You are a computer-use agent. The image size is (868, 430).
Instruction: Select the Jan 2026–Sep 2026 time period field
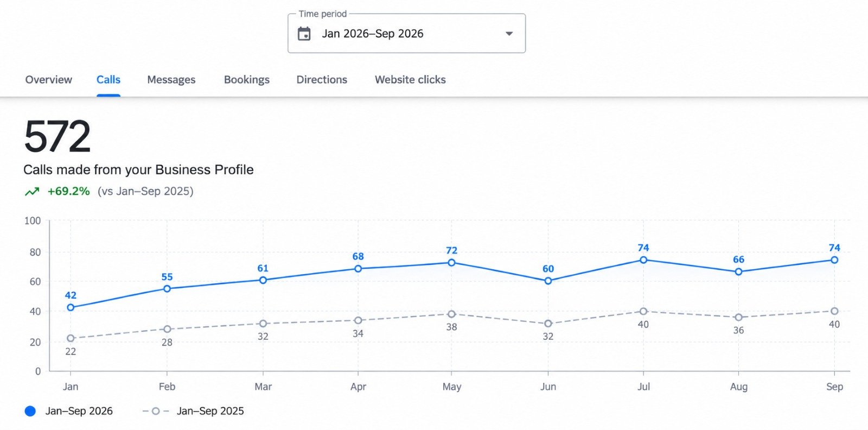406,34
